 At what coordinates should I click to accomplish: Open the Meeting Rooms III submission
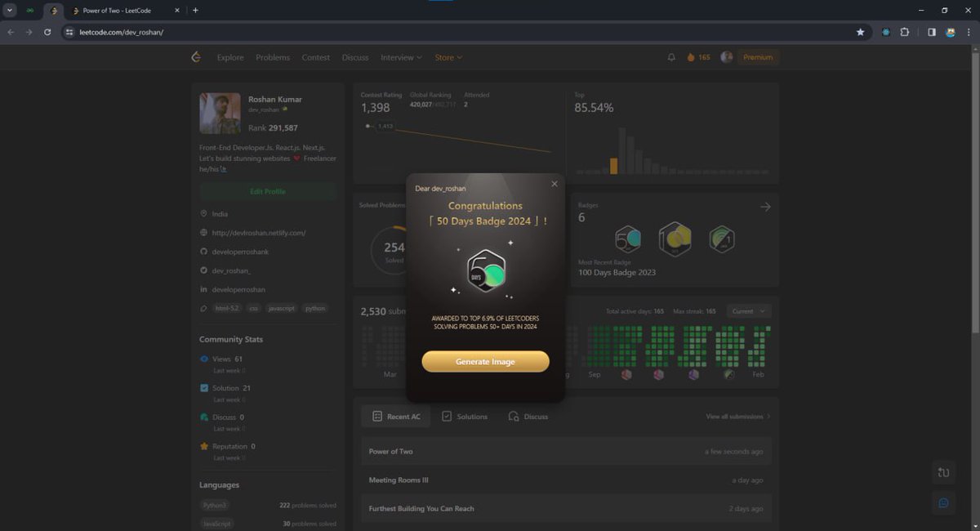[x=566, y=480]
